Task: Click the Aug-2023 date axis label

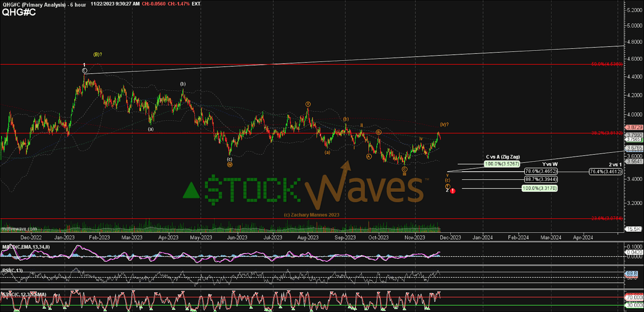Action: point(307,237)
